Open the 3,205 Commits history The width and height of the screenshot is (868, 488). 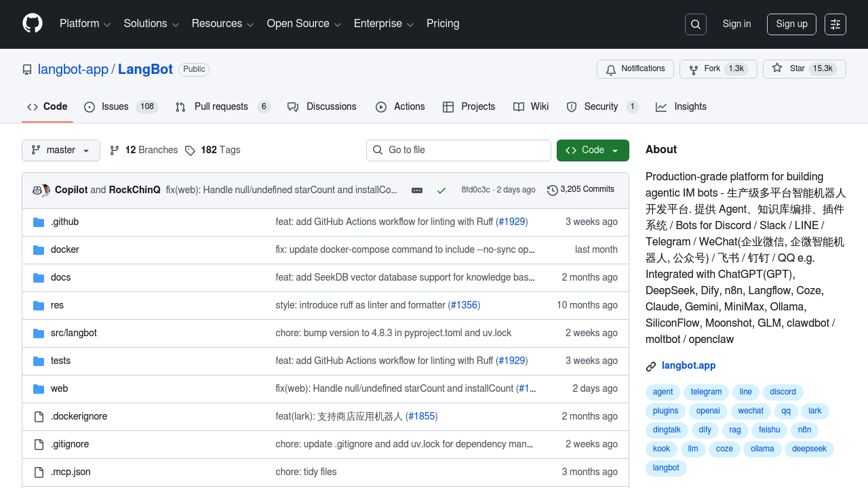[x=580, y=190]
